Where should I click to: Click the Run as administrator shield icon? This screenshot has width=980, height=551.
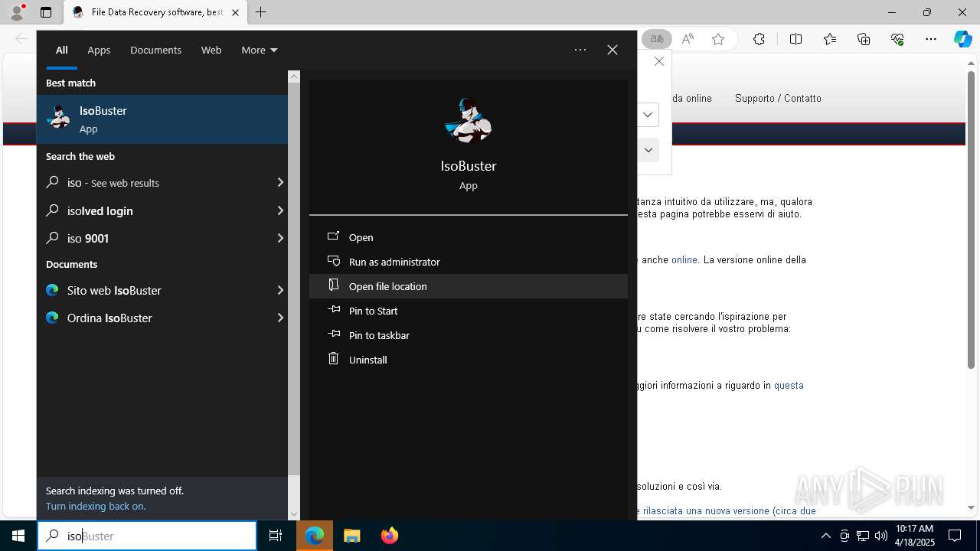[x=333, y=261]
